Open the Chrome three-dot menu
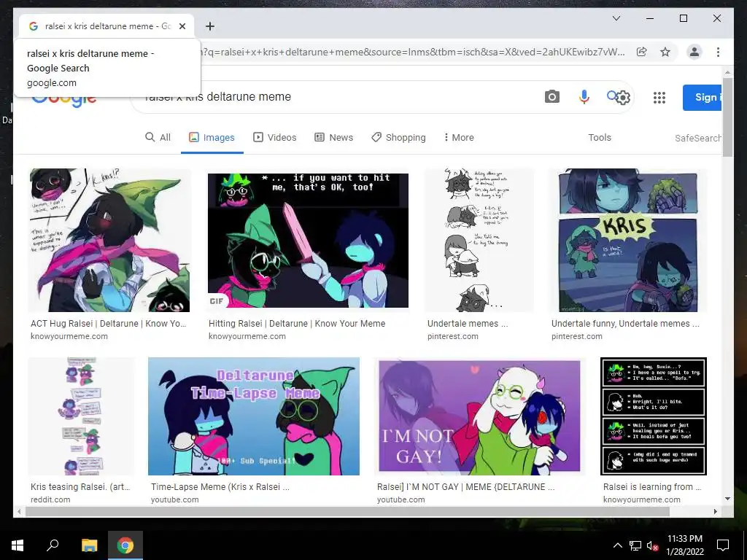This screenshot has width=747, height=560. tap(718, 52)
